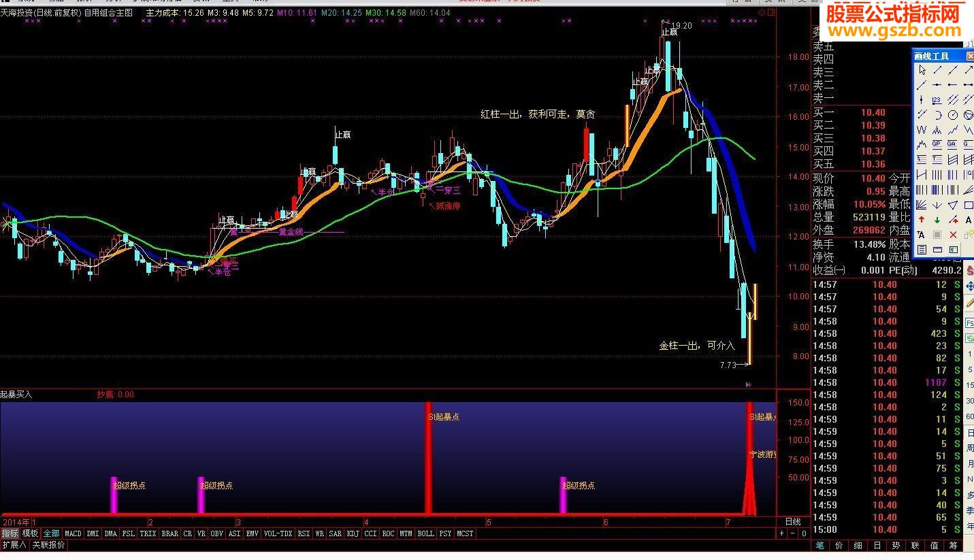Select the zigzag rising line tool
This screenshot has width=974, height=560.
[952, 129]
